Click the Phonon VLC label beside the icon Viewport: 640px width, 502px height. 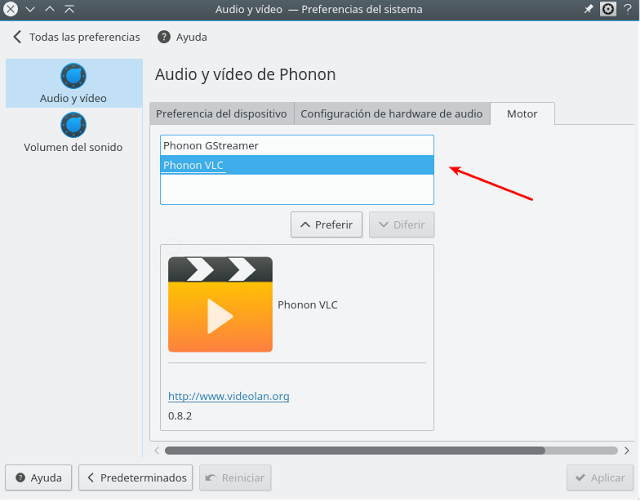tap(307, 305)
